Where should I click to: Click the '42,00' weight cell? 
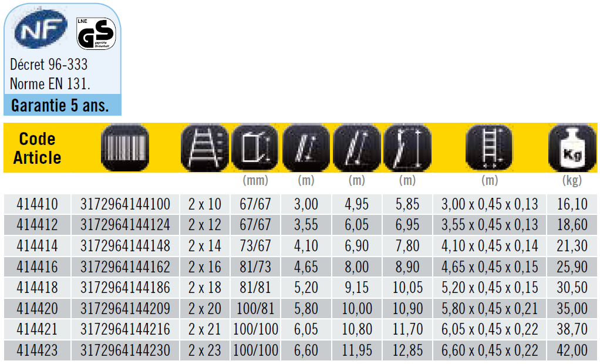pos(572,350)
